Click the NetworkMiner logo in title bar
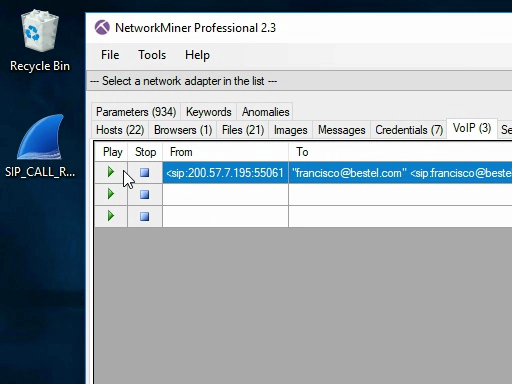Viewport: 512px width, 384px height. (x=102, y=27)
